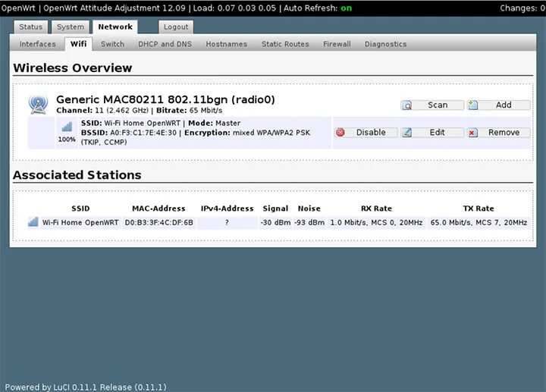The image size is (546, 392).
Task: Click the RX Rate column header
Action: pos(376,209)
